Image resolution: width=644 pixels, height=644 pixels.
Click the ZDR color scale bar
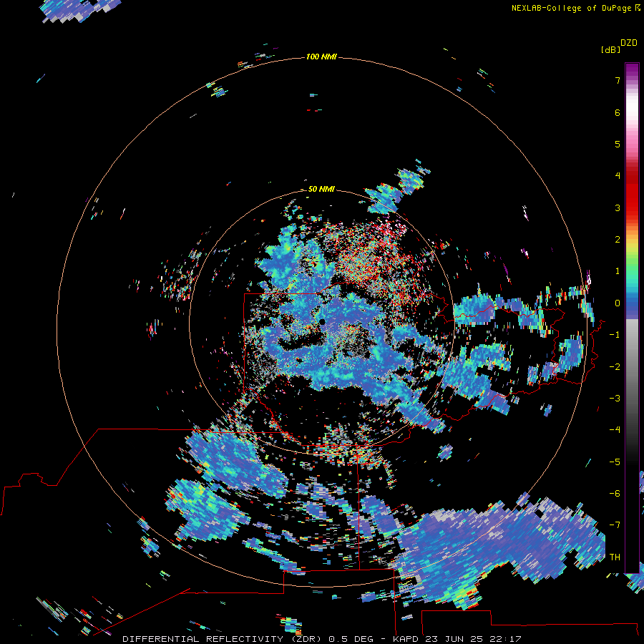632,318
